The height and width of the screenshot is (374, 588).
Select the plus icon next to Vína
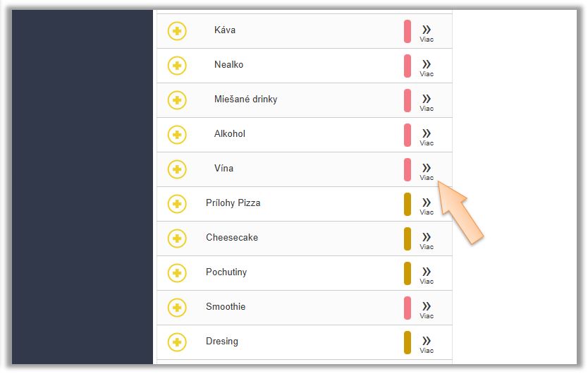[177, 169]
